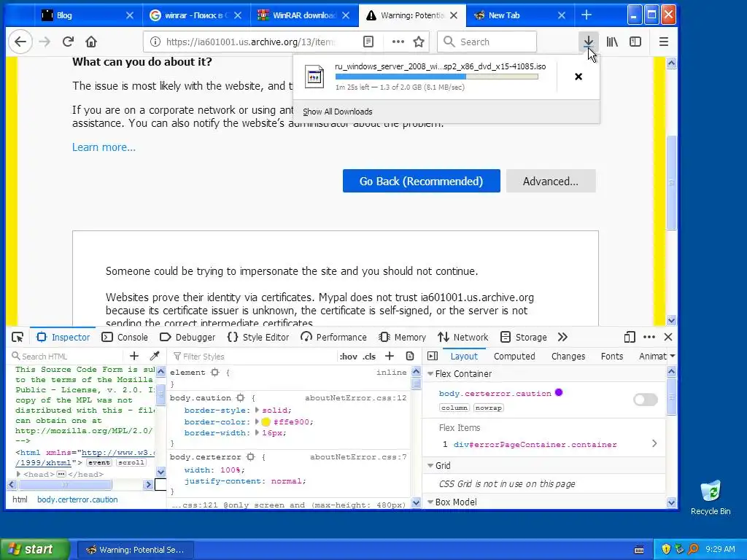Create a new HTML node
This screenshot has width=747, height=560.
click(134, 356)
